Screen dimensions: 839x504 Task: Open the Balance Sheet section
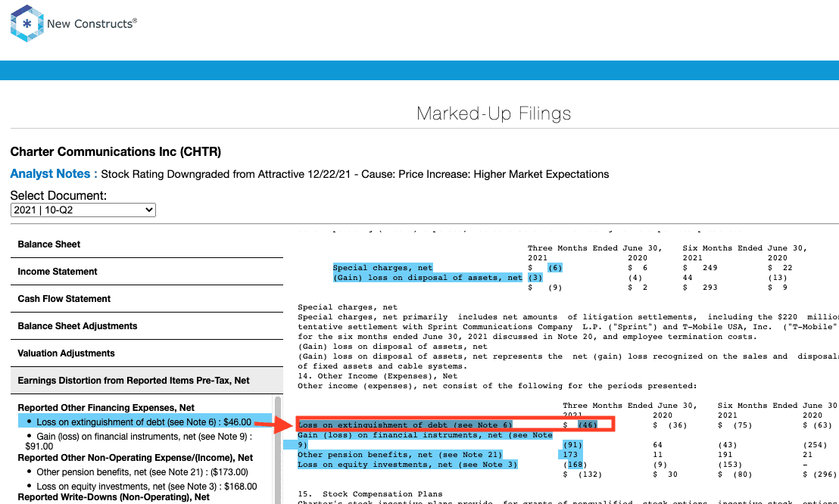click(147, 244)
